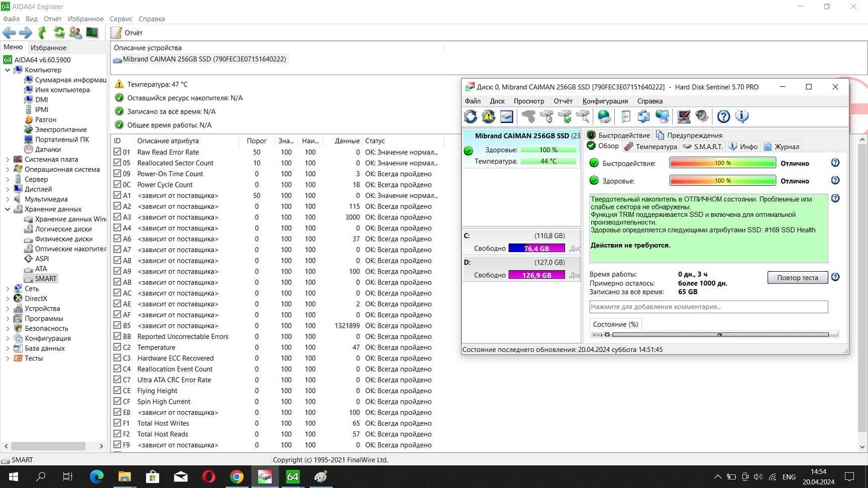
Task: Toggle checkbox for C2 Temperature attribute
Action: tap(117, 347)
